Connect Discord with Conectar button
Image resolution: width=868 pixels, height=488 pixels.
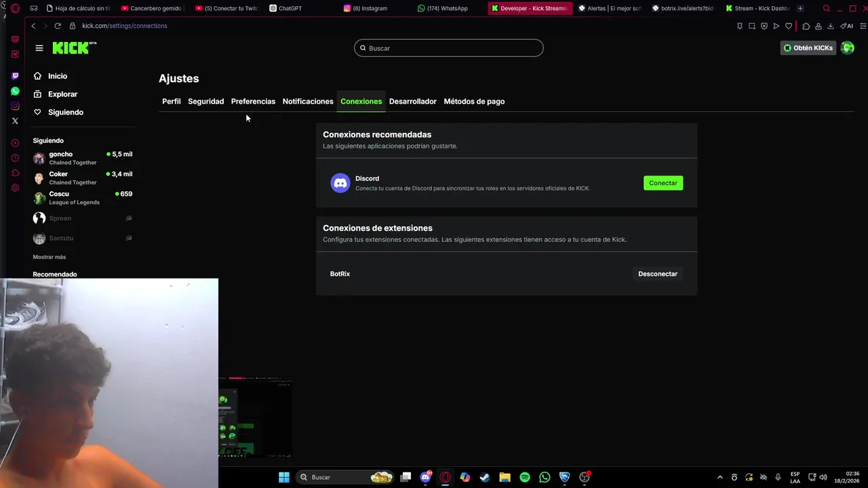pyautogui.click(x=663, y=183)
